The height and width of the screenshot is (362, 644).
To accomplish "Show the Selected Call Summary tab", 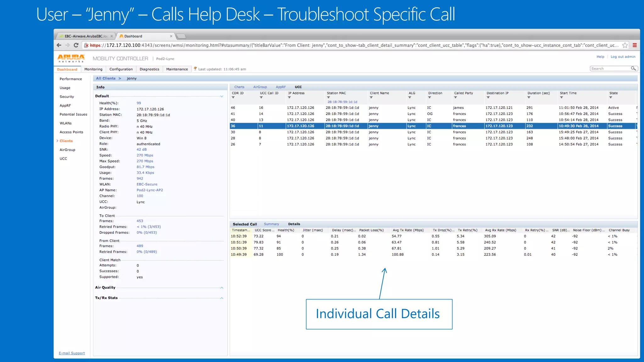I will pyautogui.click(x=271, y=224).
